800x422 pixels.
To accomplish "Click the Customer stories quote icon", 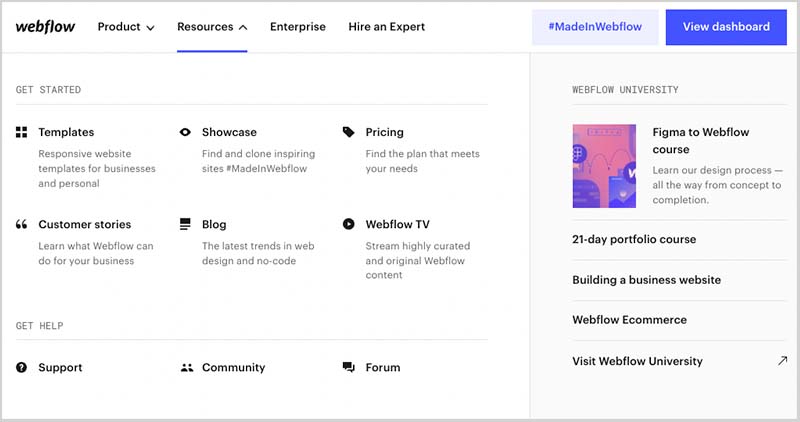I will (22, 224).
